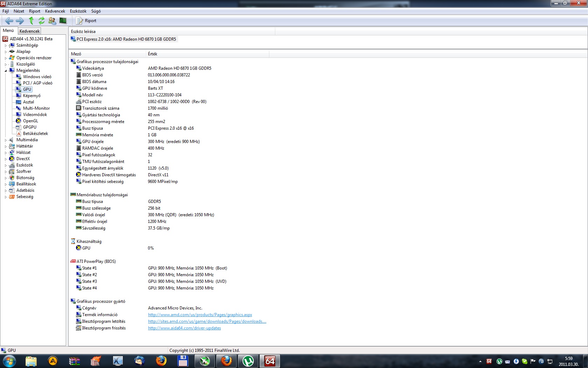The width and height of the screenshot is (588, 368).
Task: Open the Riport menu
Action: click(35, 11)
